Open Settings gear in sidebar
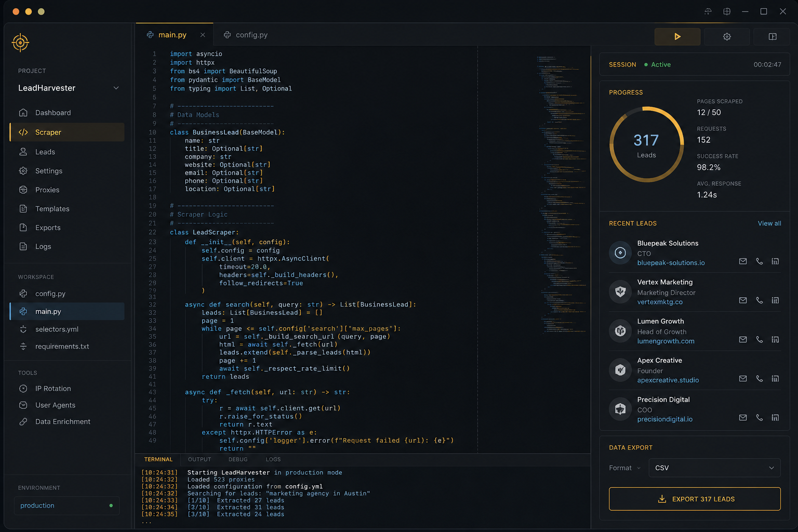The width and height of the screenshot is (798, 532). tap(23, 171)
